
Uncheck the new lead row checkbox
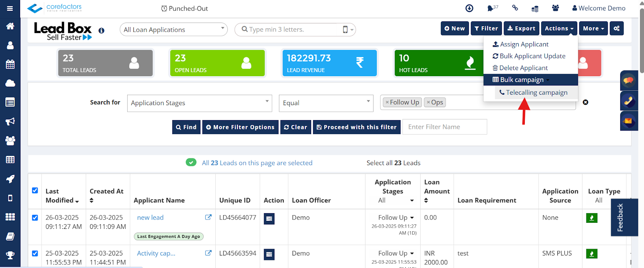click(35, 218)
